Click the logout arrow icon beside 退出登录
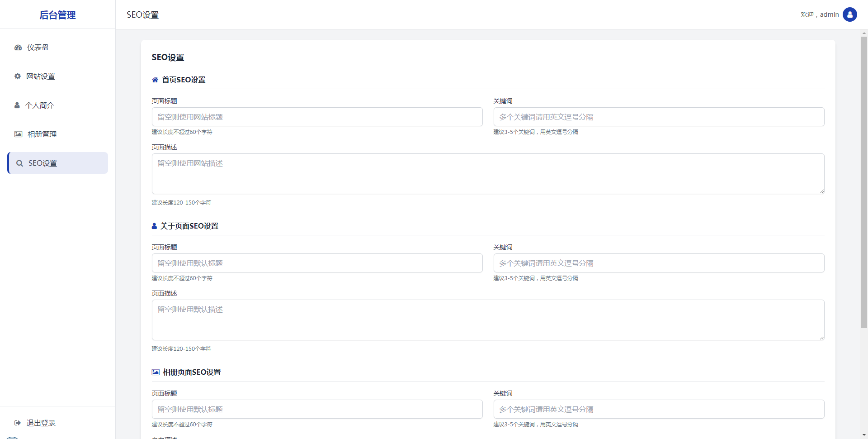Screen dimensions: 868x439 click(x=18, y=423)
